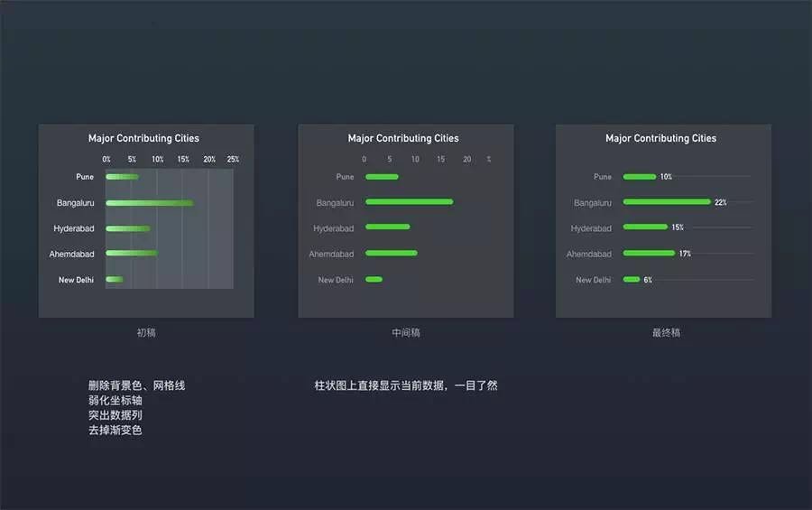Viewport: 812px width, 510px height.
Task: Click the '15%' value next to the Hyderabad bar
Action: [x=678, y=227]
